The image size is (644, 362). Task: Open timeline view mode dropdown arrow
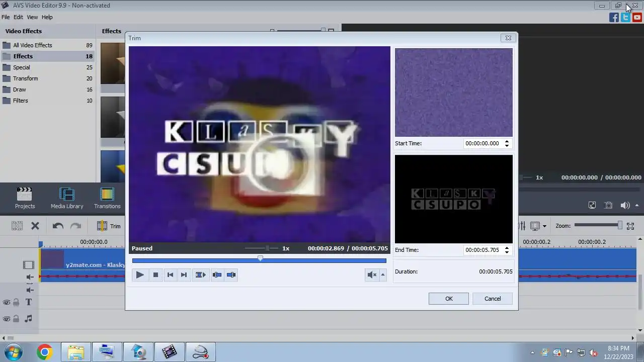(544, 226)
